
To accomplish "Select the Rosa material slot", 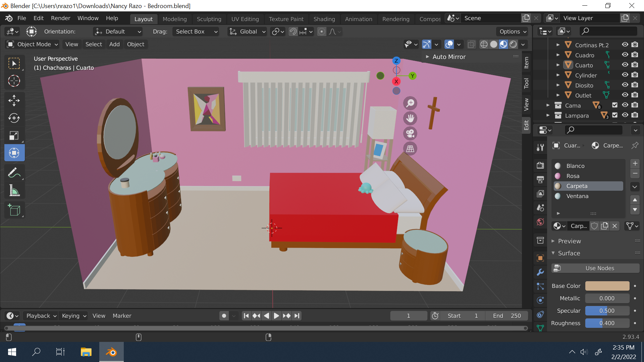I will 588,176.
